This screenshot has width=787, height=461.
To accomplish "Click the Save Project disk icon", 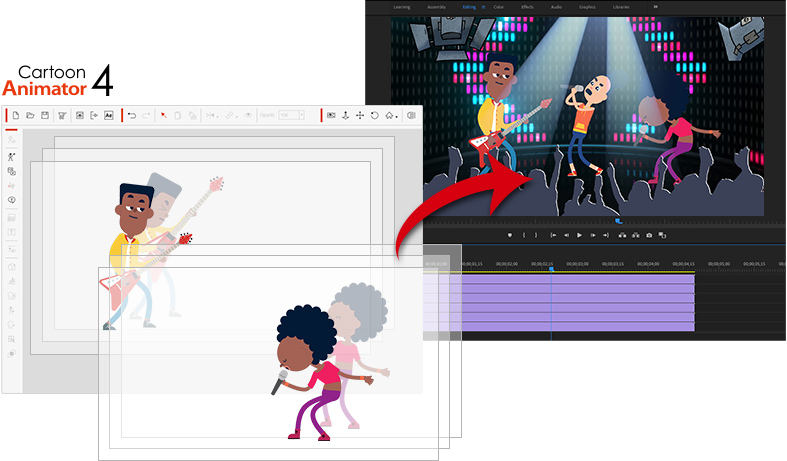I will [45, 116].
